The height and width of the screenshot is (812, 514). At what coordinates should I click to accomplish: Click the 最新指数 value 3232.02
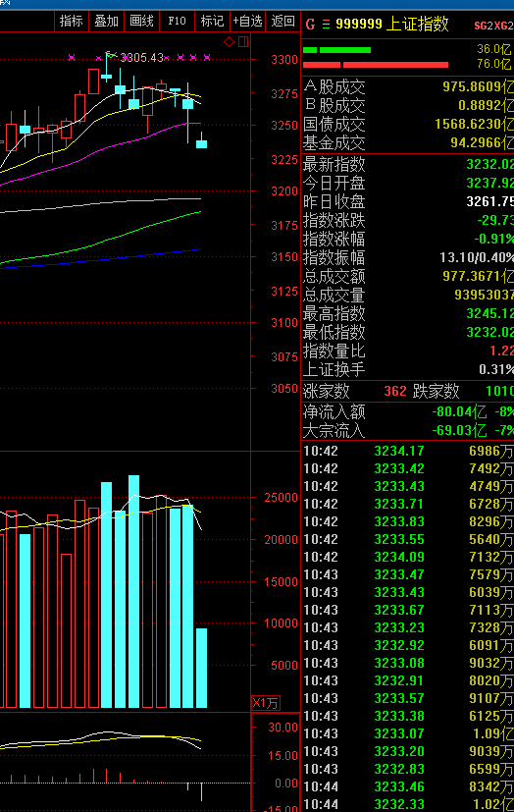489,165
